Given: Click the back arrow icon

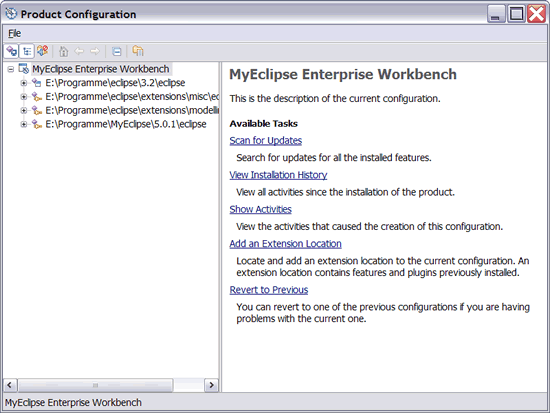Looking at the screenshot, I should point(79,52).
